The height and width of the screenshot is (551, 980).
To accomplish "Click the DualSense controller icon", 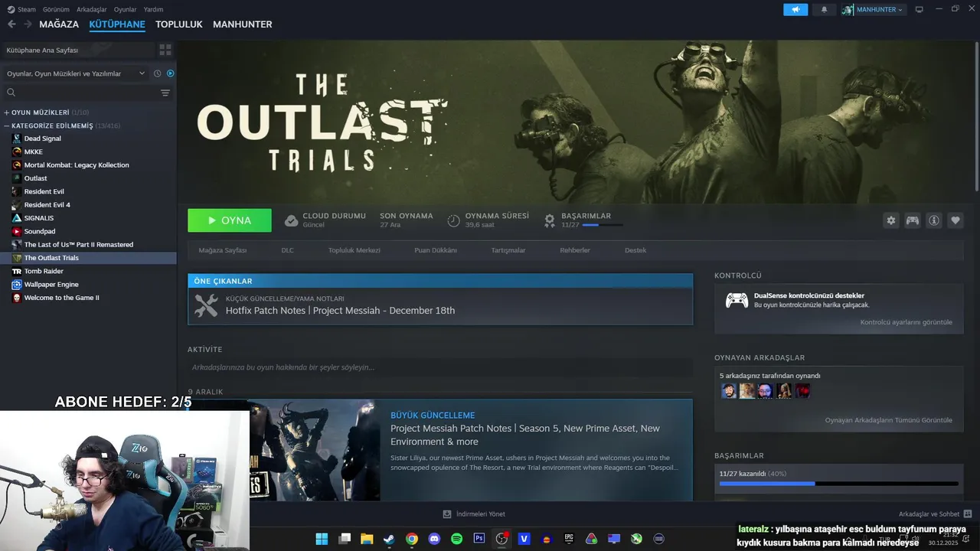I will tap(737, 300).
